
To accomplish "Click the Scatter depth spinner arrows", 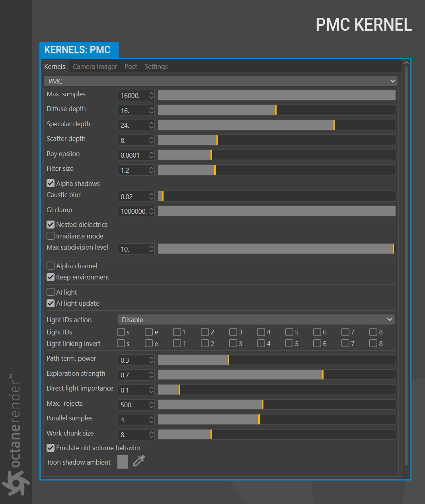I will pyautogui.click(x=151, y=140).
